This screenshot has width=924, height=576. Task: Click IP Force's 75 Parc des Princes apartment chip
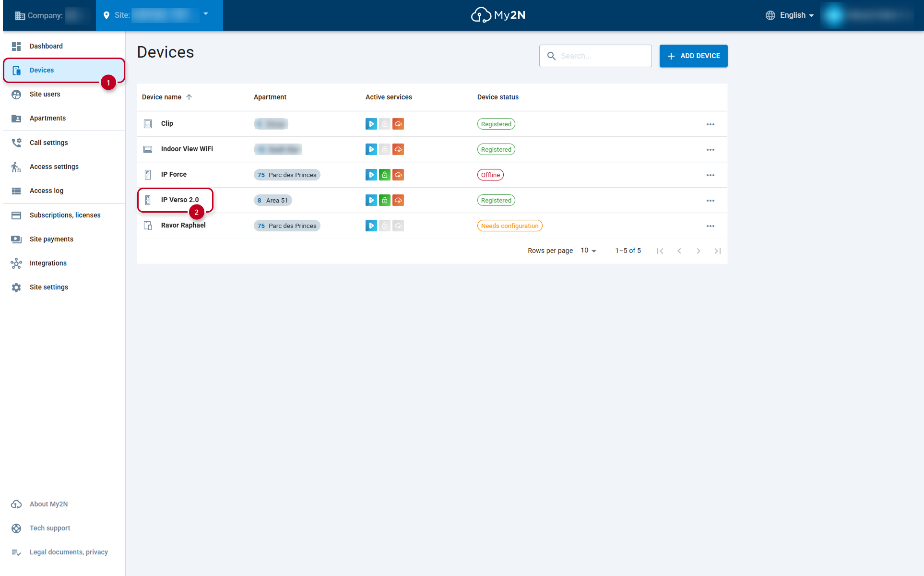click(x=287, y=175)
